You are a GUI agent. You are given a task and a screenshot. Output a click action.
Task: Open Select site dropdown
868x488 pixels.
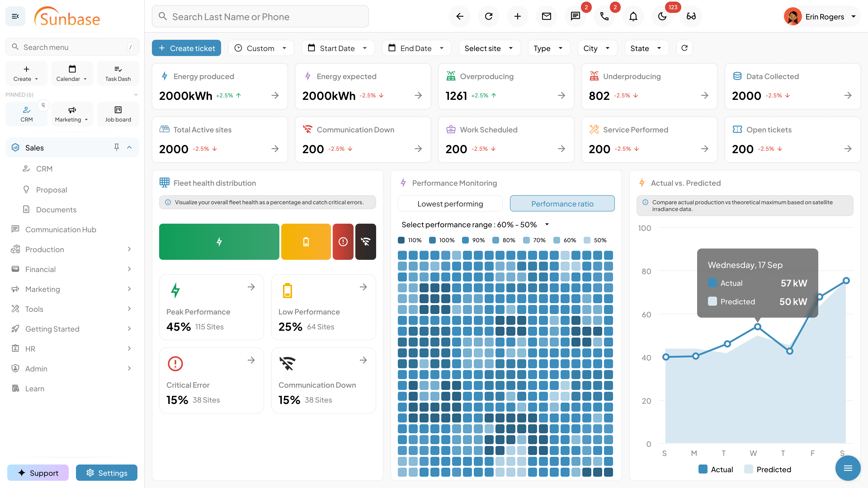(x=489, y=48)
